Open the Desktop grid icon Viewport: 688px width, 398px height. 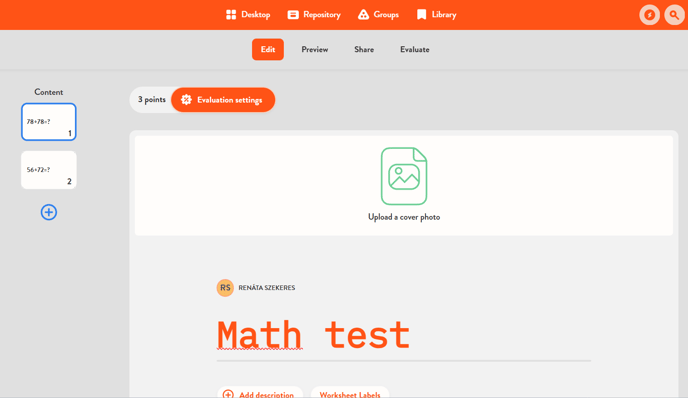click(231, 14)
